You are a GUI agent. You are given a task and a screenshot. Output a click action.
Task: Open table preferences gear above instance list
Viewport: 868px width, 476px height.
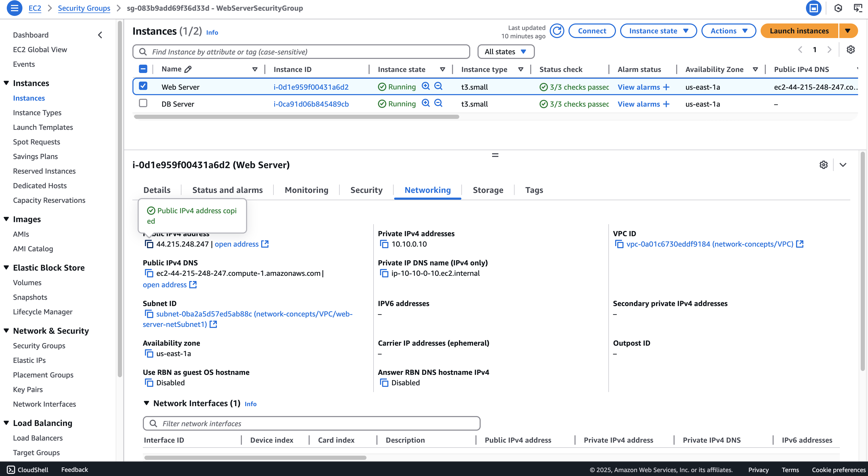851,50
